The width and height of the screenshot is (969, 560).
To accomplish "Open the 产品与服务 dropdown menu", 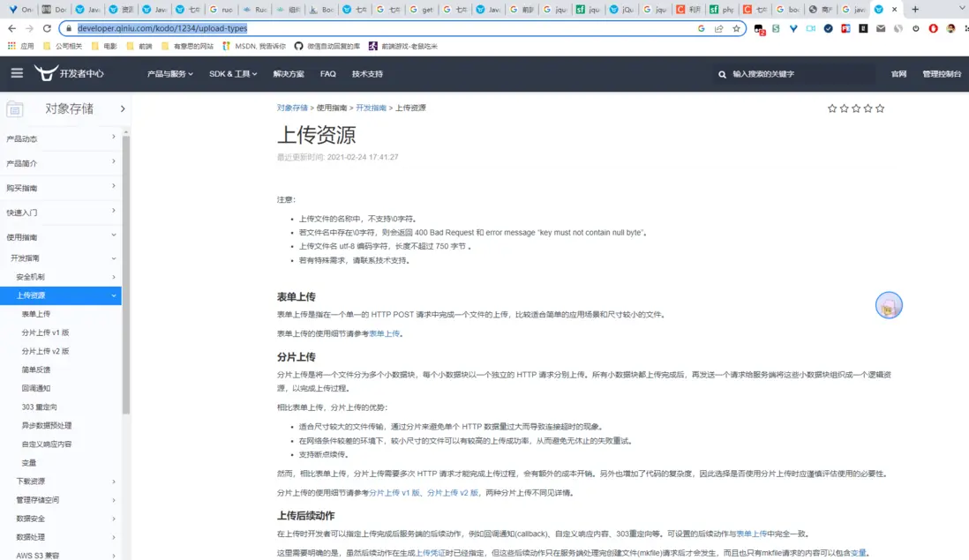I will (x=170, y=74).
